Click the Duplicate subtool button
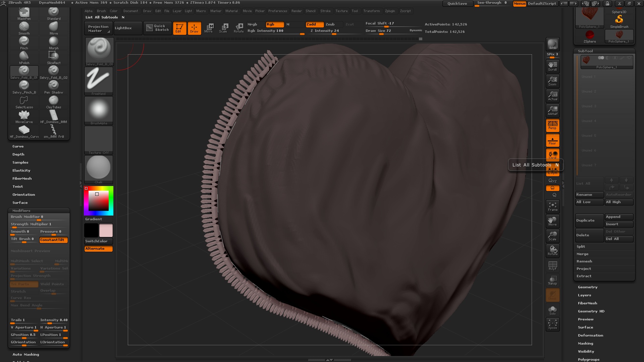 (x=589, y=221)
